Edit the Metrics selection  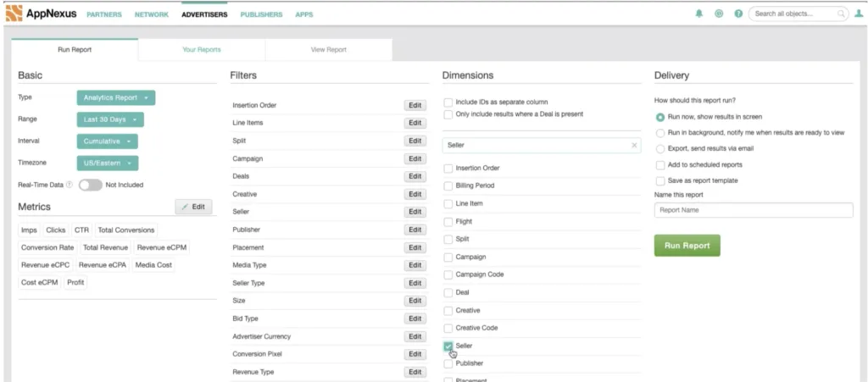[x=194, y=207]
